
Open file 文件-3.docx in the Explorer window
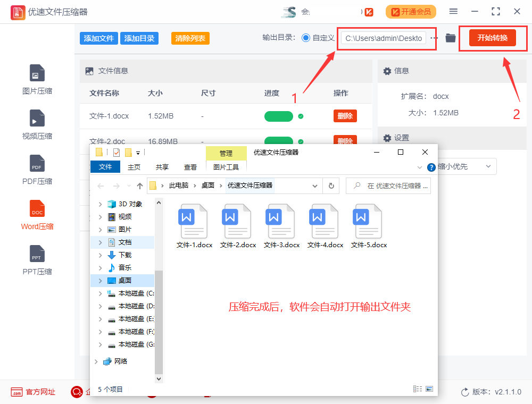(281, 226)
